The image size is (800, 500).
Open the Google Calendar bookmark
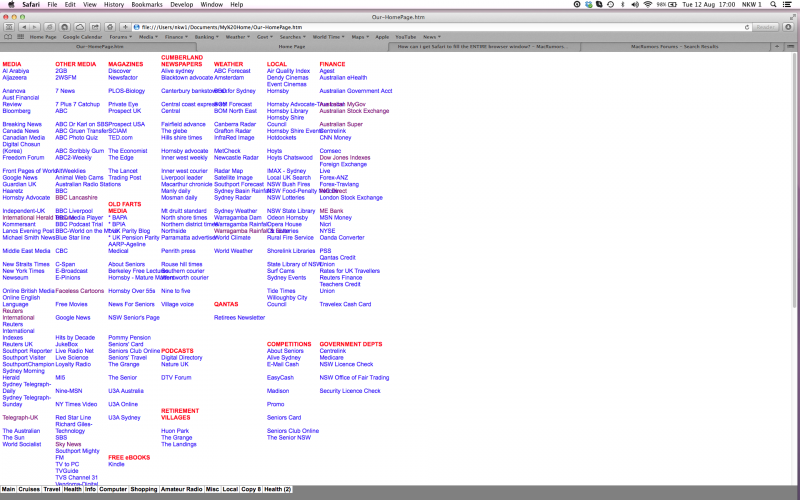click(x=82, y=37)
